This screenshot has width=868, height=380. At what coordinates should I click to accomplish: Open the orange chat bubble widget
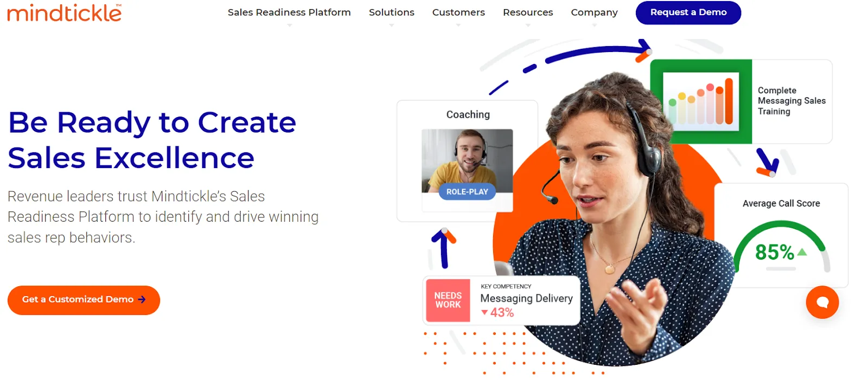(822, 302)
